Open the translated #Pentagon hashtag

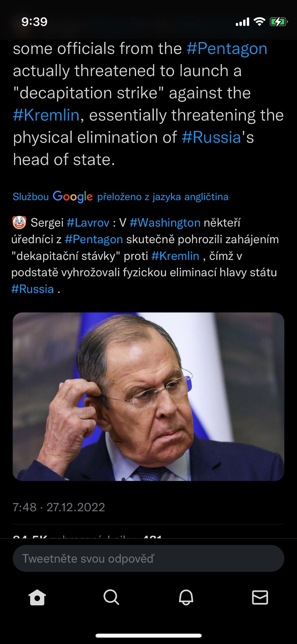click(94, 239)
